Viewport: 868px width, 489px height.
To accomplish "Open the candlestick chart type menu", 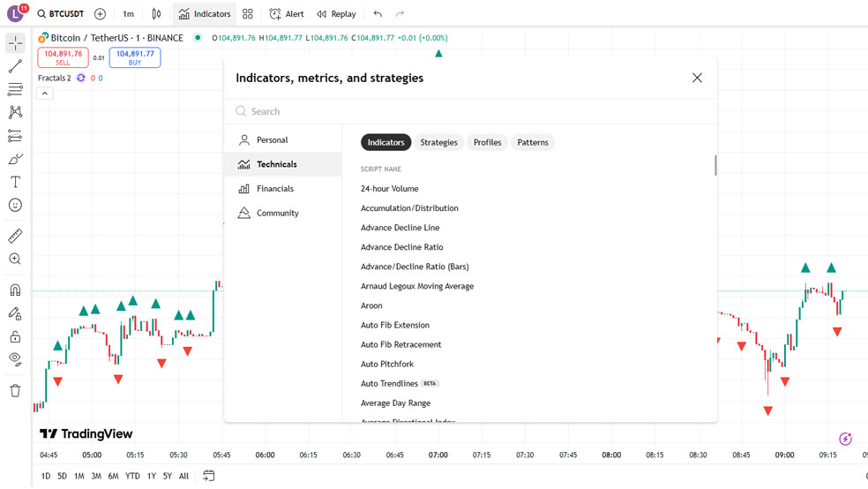I will pyautogui.click(x=157, y=14).
